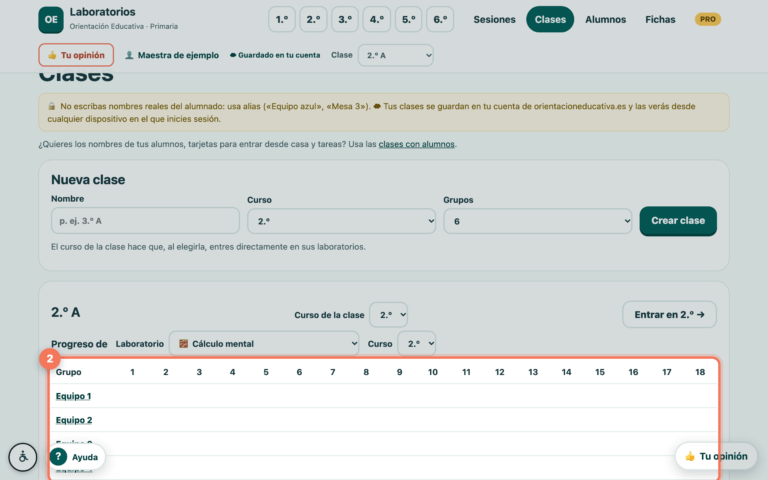Image resolution: width=768 pixels, height=480 pixels.
Task: Click column header 18 in progress table
Action: [x=700, y=372]
